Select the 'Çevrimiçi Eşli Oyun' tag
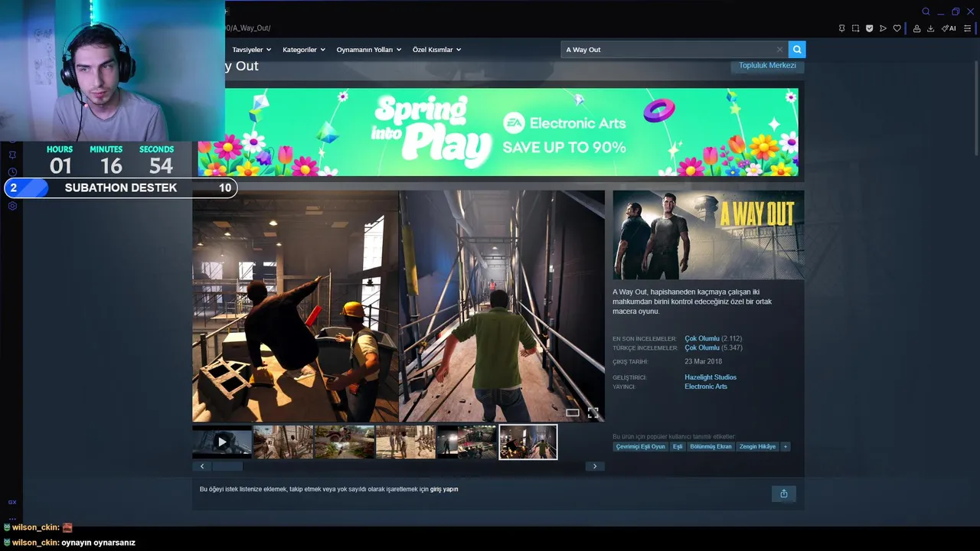The height and width of the screenshot is (551, 980). coord(640,446)
